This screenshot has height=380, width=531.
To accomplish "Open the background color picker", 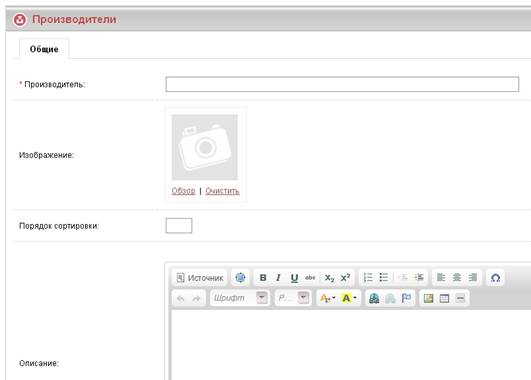I will (x=349, y=298).
